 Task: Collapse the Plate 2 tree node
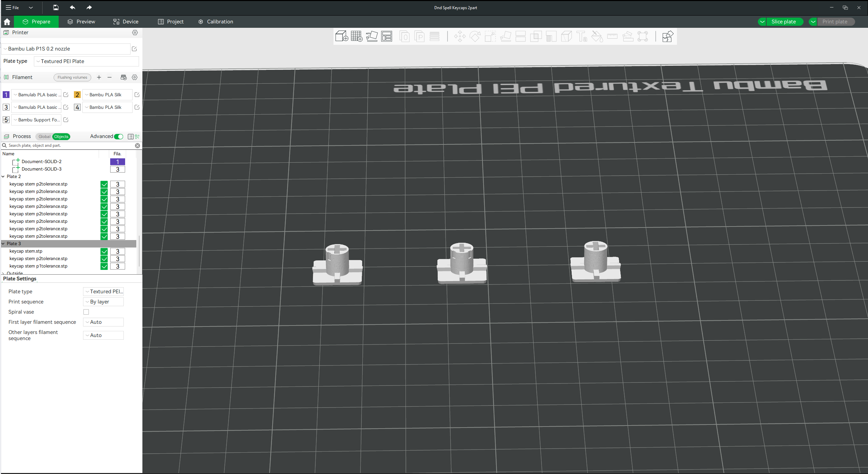click(3, 176)
